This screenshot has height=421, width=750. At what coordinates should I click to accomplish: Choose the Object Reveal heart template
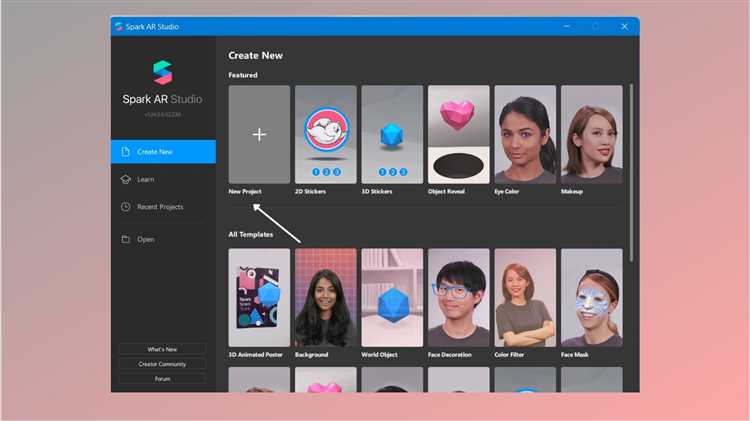point(458,134)
